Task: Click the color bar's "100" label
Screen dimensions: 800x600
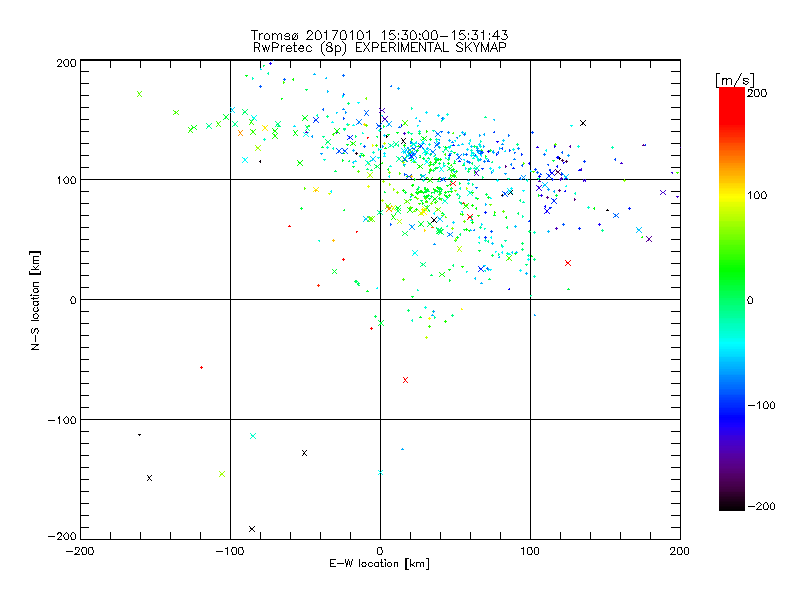Action: click(757, 195)
